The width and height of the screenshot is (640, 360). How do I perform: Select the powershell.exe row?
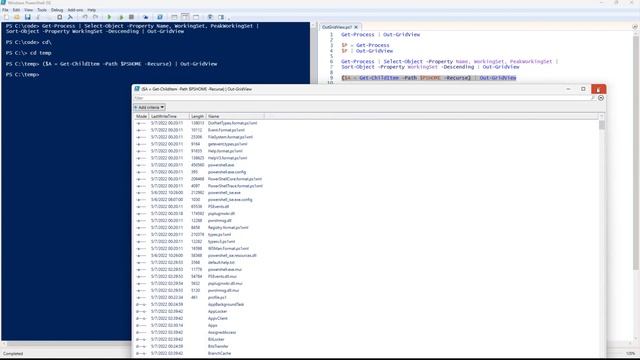pyautogui.click(x=366, y=165)
